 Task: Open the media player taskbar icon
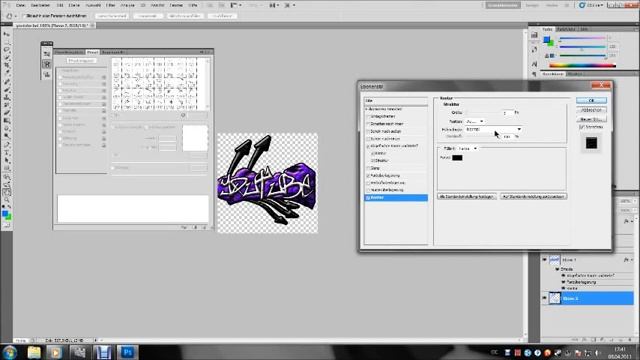pyautogui.click(x=56, y=352)
